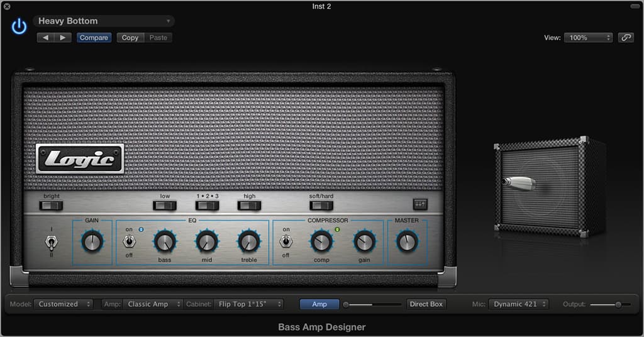
Task: Click the treble EQ knob
Action: [x=249, y=241]
